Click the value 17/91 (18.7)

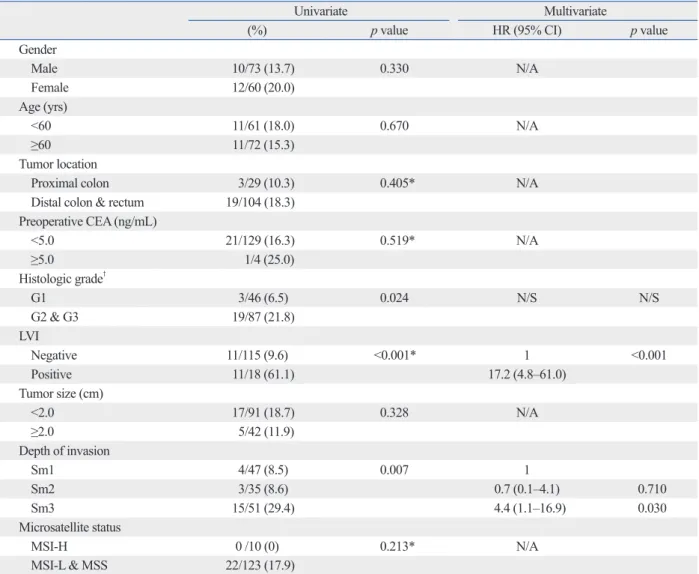click(263, 413)
